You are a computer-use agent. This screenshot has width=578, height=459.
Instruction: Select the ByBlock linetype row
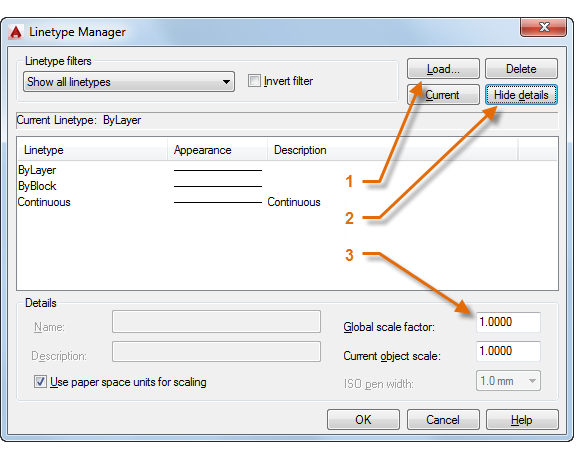[287, 186]
